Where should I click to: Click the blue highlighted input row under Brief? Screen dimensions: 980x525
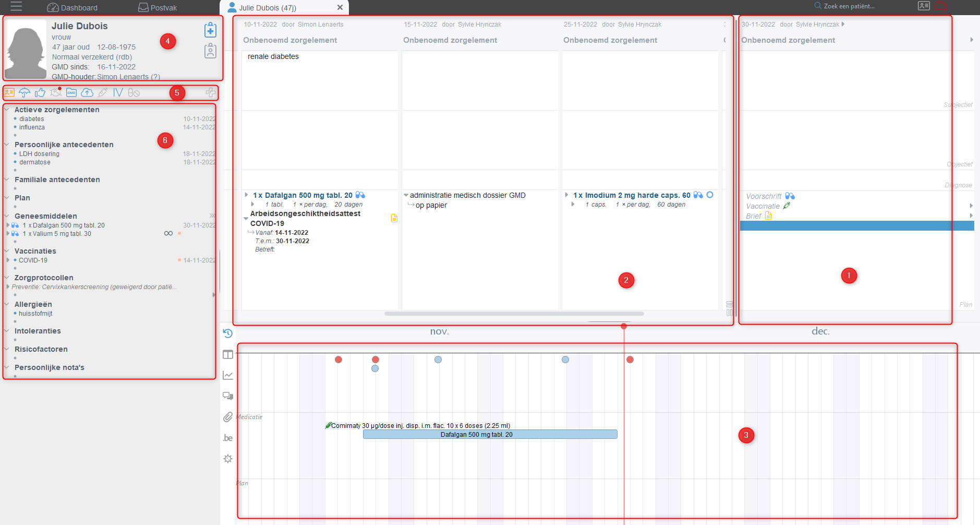click(857, 225)
